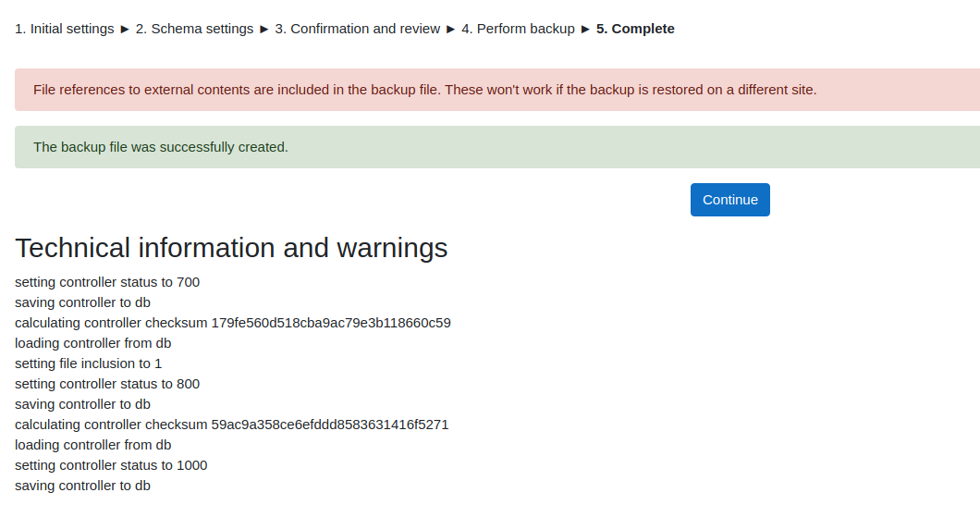This screenshot has height=505, width=980.
Task: Click the line 'setting controller status to 700'
Action: pyautogui.click(x=107, y=282)
